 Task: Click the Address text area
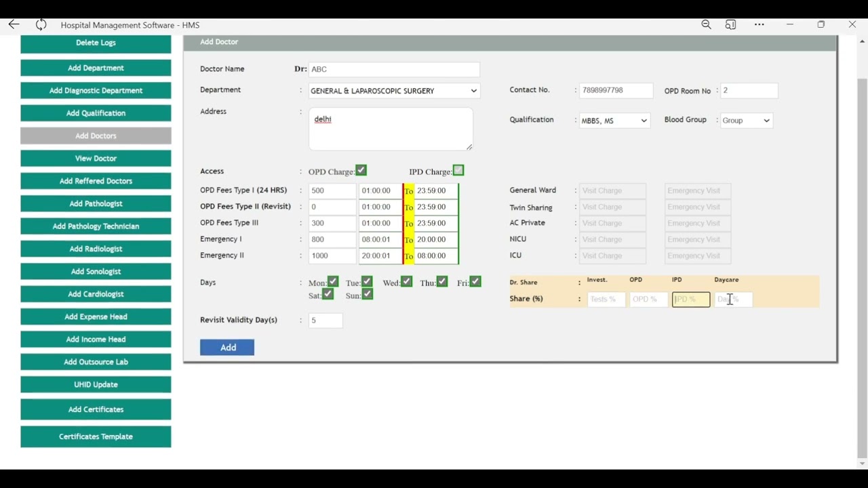(391, 129)
